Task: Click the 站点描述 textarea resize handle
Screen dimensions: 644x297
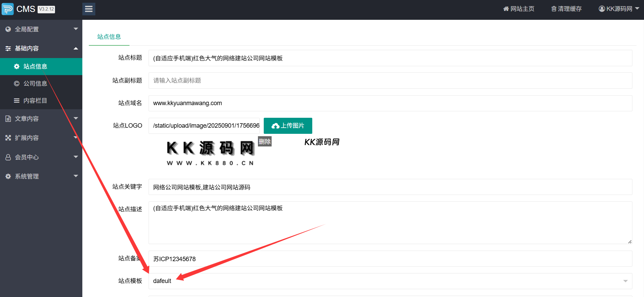Action: click(x=630, y=241)
